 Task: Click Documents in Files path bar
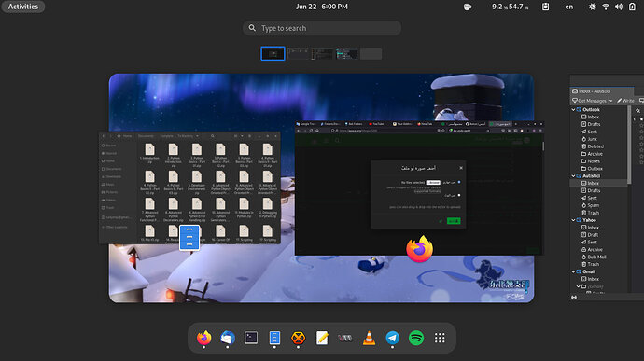(x=146, y=136)
